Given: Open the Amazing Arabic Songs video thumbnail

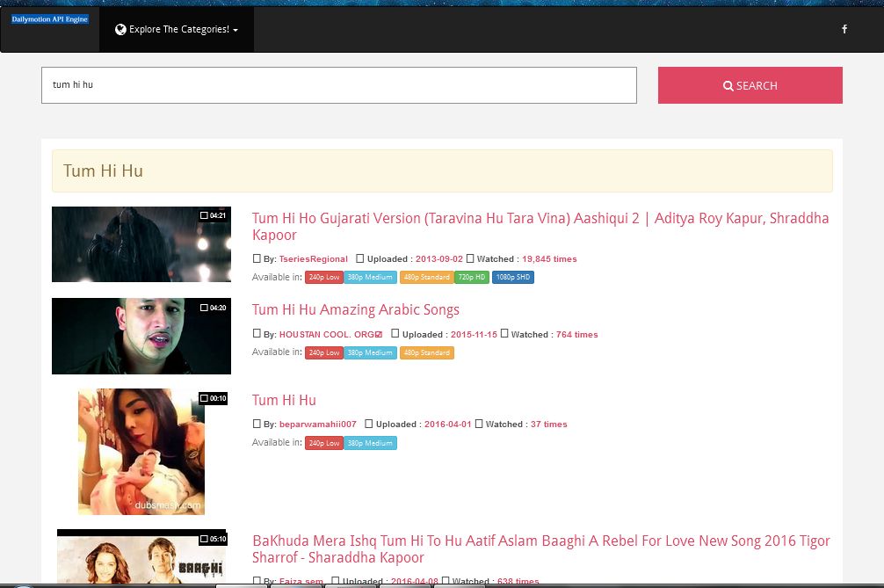Looking at the screenshot, I should coord(141,336).
